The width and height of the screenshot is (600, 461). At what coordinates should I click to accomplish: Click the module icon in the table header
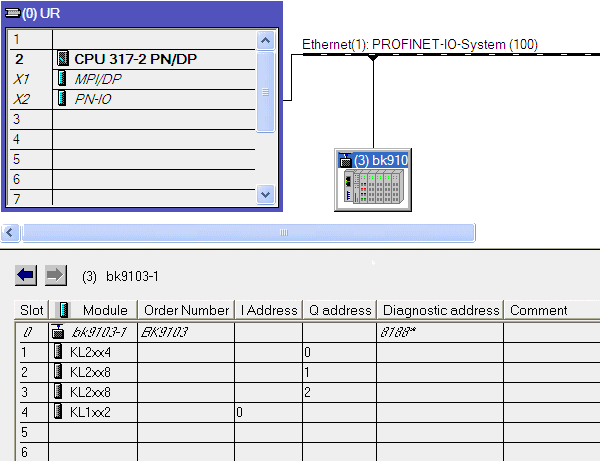pyautogui.click(x=64, y=310)
